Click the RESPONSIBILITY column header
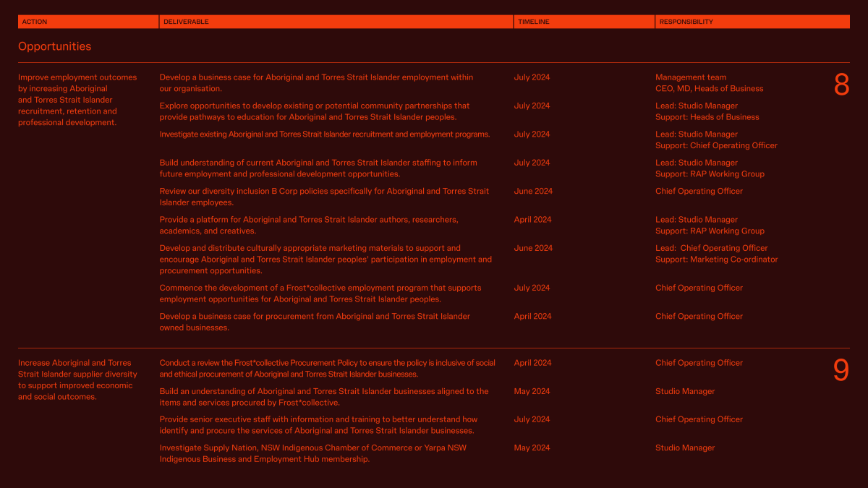Screen dimensions: 868x488 684,22
